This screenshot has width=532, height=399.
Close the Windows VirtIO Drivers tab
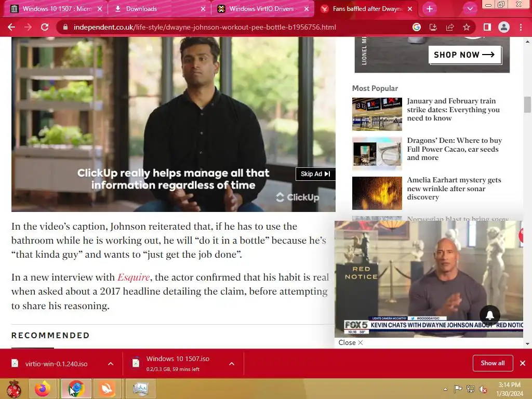(307, 9)
